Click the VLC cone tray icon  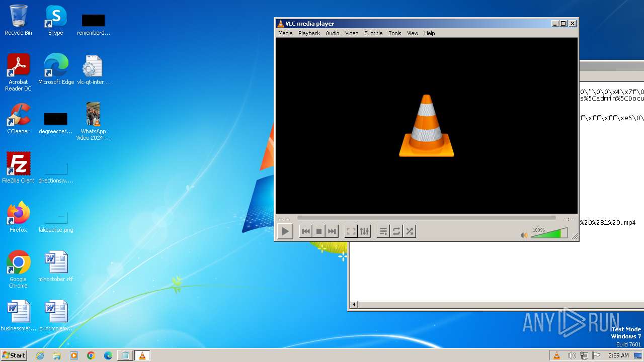click(556, 355)
